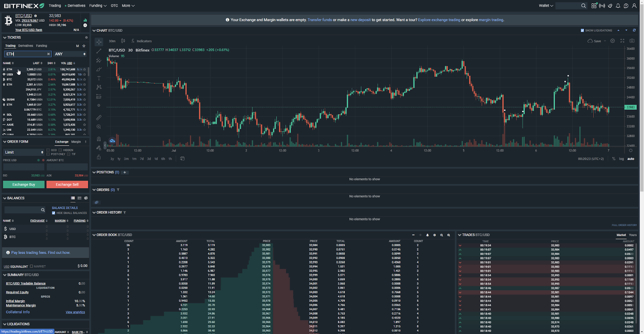The height and width of the screenshot is (334, 644).
Task: Enable the HIDDEN order option
Action: point(60,150)
